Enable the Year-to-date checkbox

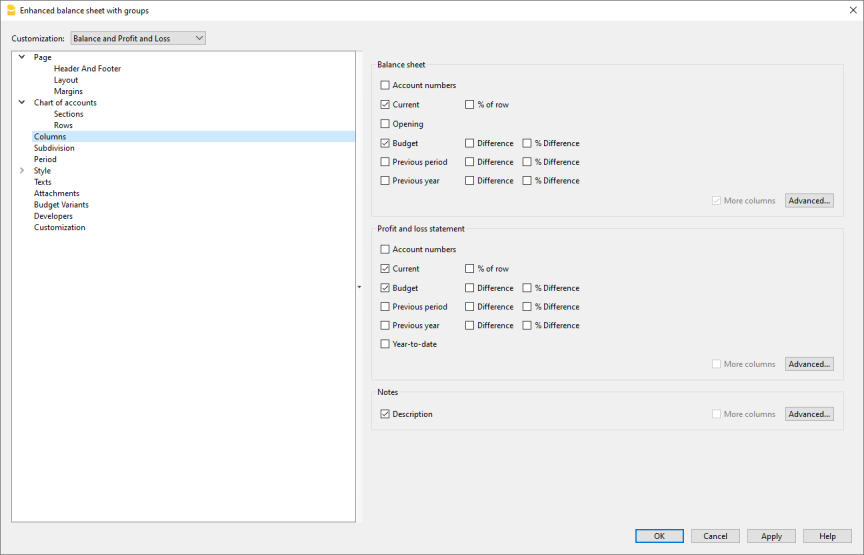click(385, 344)
